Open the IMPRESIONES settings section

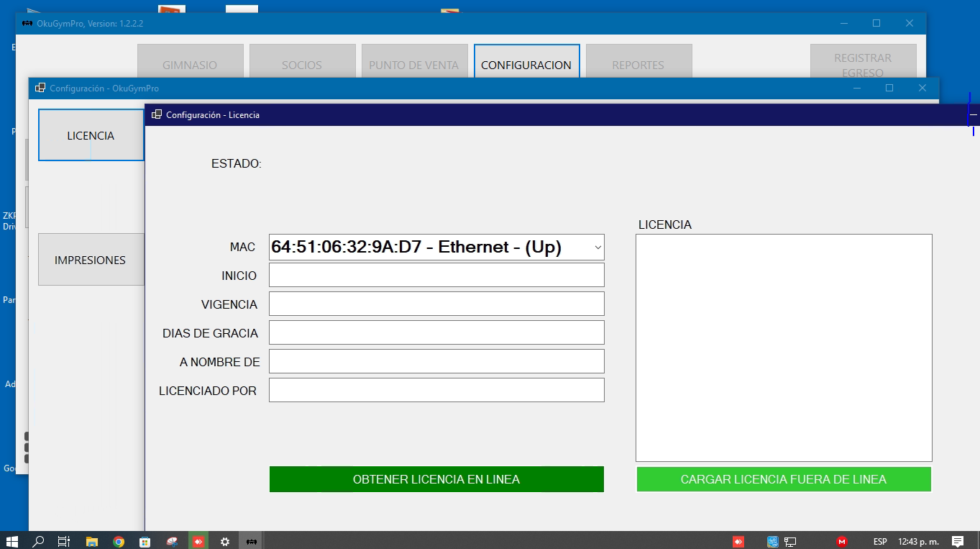pyautogui.click(x=91, y=260)
